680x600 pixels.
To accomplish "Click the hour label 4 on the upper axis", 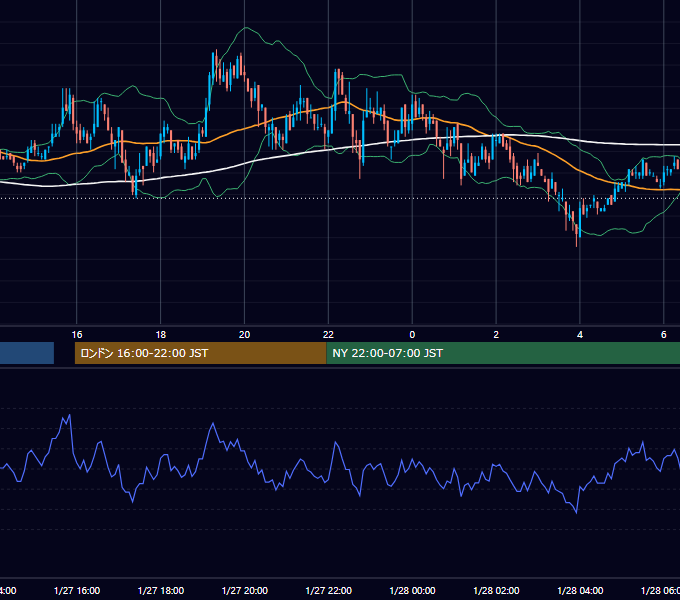I will pos(580,335).
